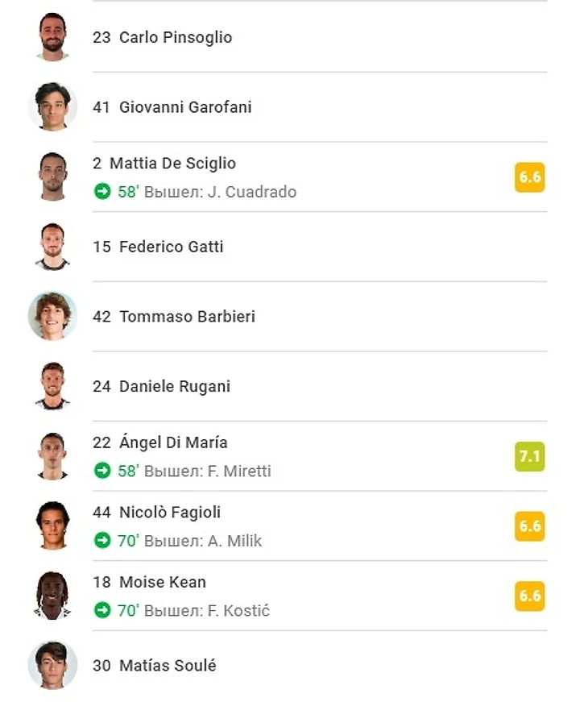
Task: Click Mattia De Sciglio's substitution arrow icon
Action: click(102, 192)
